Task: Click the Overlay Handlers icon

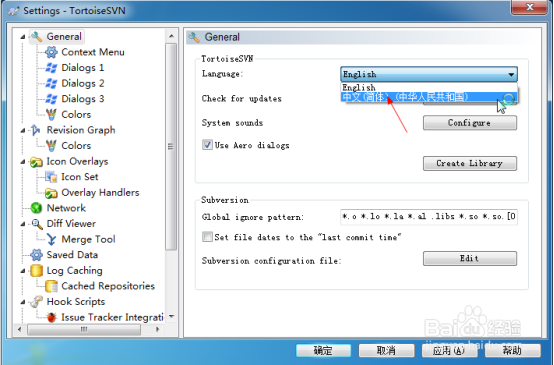Action: click(51, 193)
